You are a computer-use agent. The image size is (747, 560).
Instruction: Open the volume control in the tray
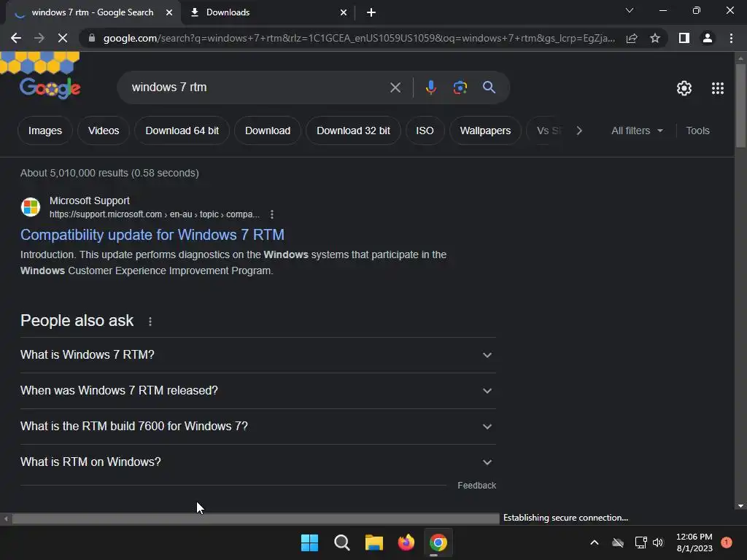659,542
